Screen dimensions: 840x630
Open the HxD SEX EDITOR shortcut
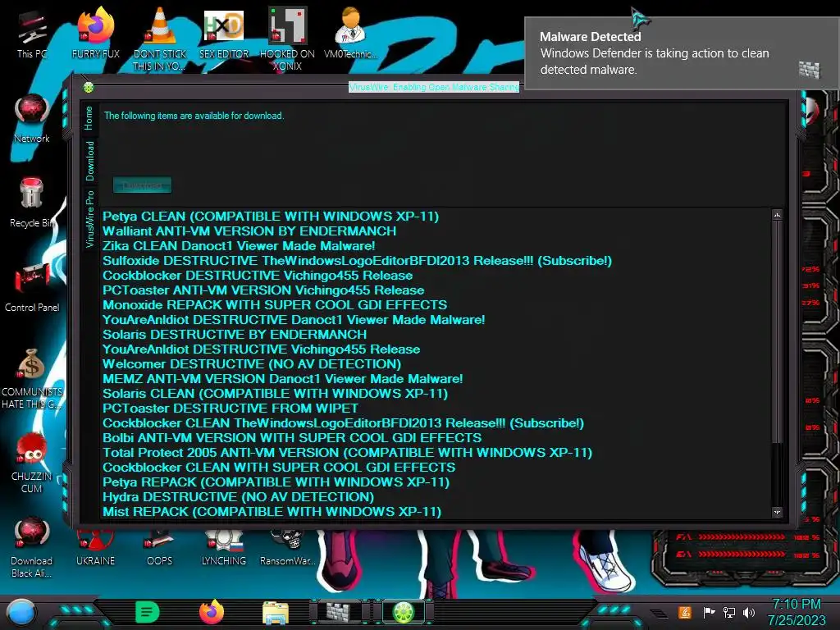coord(224,34)
